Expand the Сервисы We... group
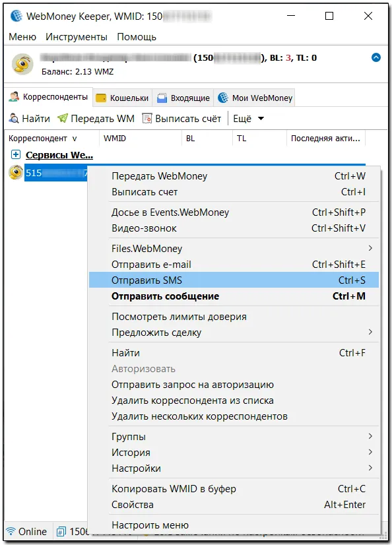The width and height of the screenshot is (392, 545). point(16,154)
